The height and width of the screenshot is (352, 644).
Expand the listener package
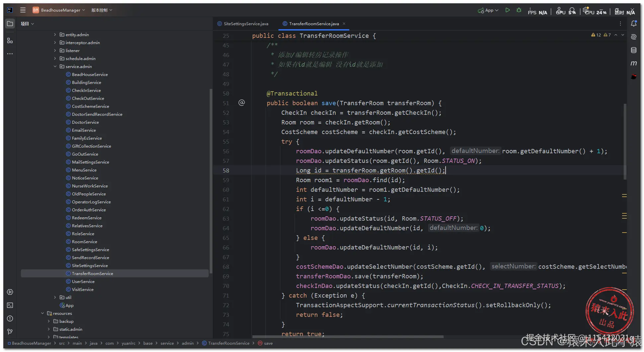[x=55, y=50]
